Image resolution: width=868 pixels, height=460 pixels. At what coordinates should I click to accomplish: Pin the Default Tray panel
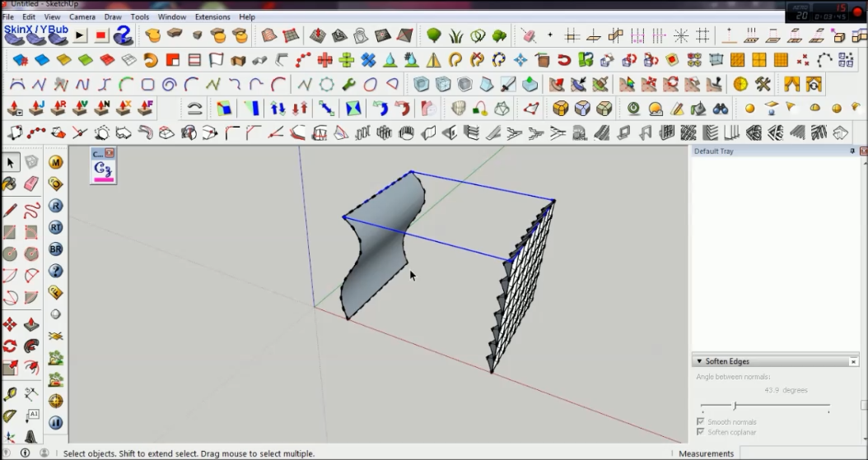tap(852, 151)
